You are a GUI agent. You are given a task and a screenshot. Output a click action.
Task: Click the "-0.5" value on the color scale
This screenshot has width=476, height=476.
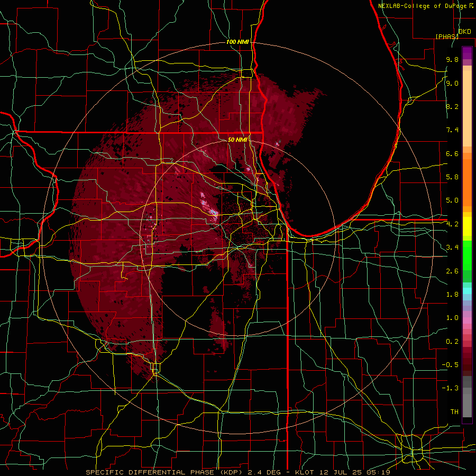click(x=450, y=365)
